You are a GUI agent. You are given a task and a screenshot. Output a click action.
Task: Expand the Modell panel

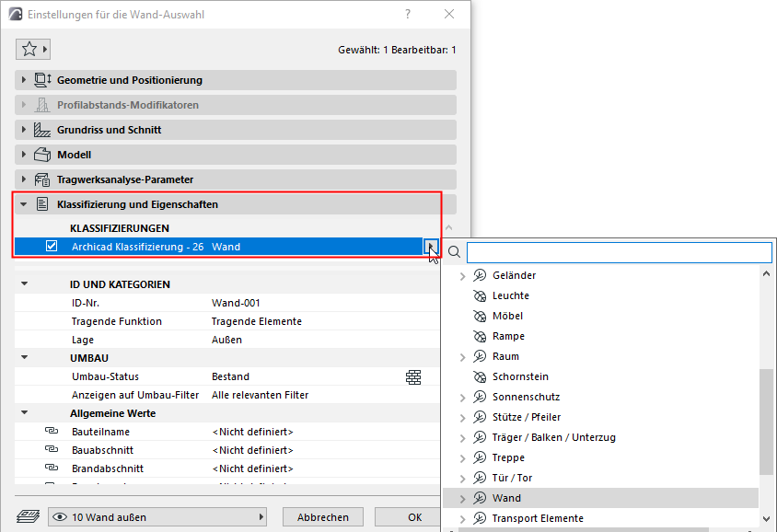pos(23,155)
